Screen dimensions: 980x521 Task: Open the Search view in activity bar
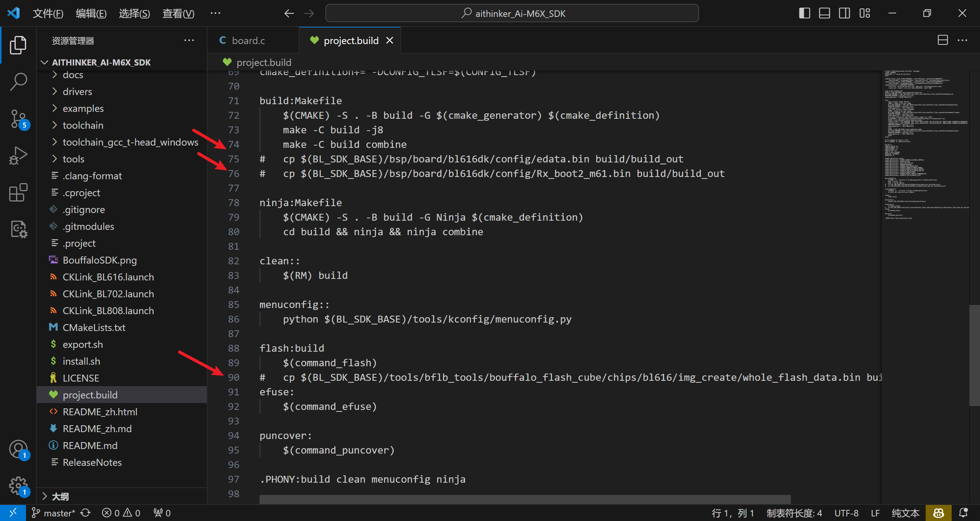pos(18,82)
